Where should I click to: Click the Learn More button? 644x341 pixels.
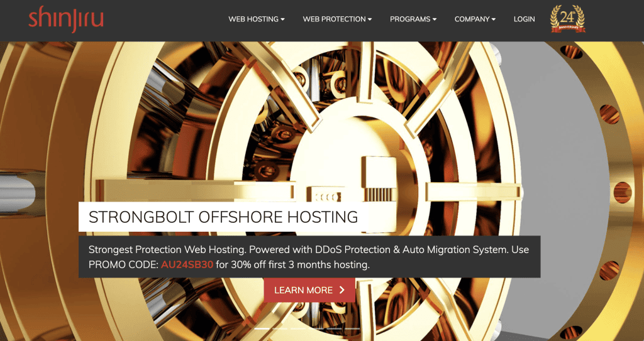pos(309,290)
